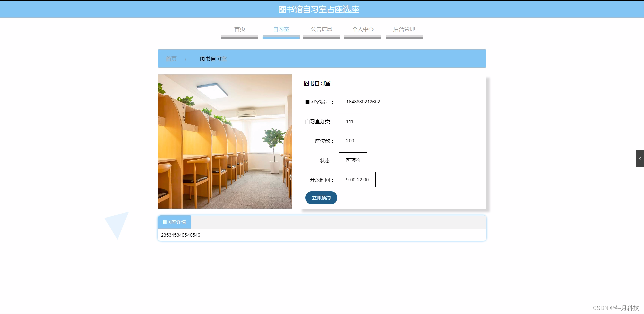Switch to the 自习室 tab
The width and height of the screenshot is (644, 314).
click(x=281, y=29)
